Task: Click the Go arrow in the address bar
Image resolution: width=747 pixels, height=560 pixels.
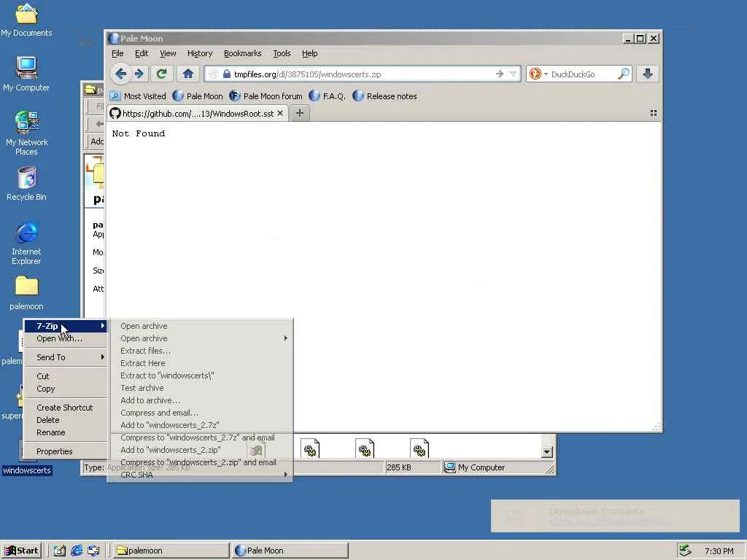Action: click(499, 74)
